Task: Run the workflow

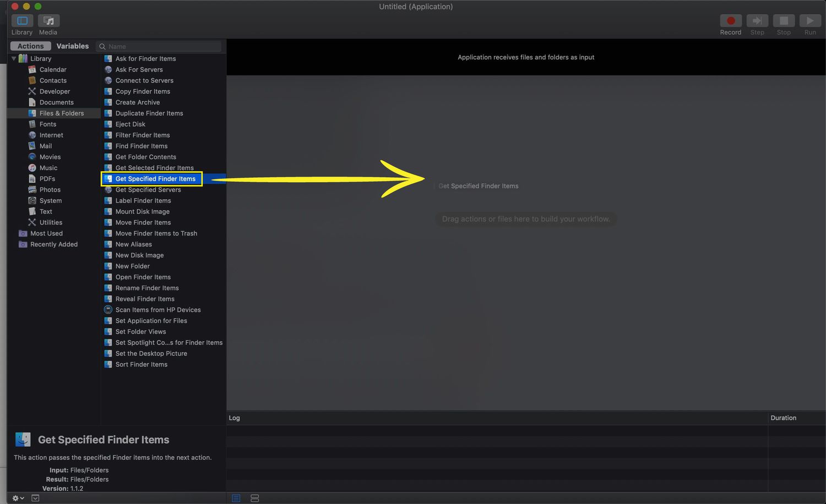Action: tap(810, 21)
